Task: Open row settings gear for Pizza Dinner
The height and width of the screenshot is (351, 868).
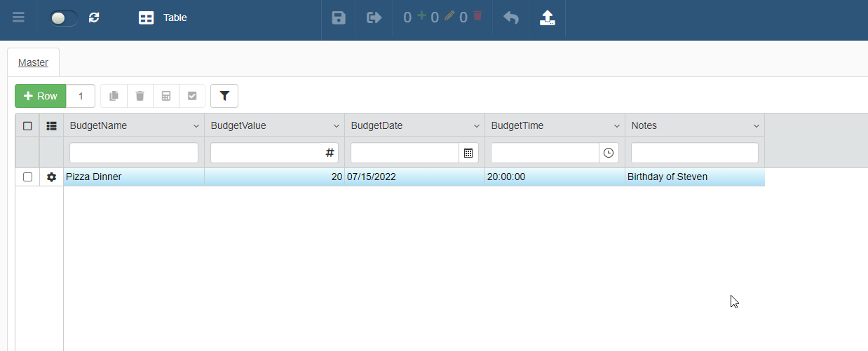Action: 51,177
